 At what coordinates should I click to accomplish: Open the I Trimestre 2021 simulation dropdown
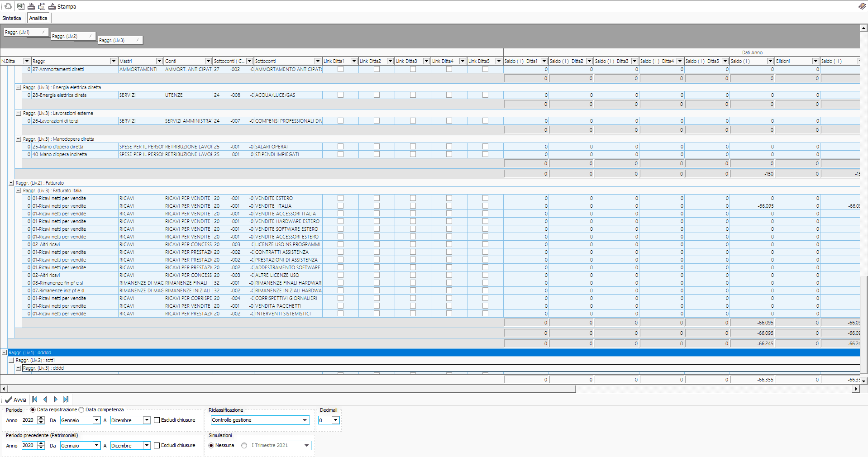click(x=307, y=445)
